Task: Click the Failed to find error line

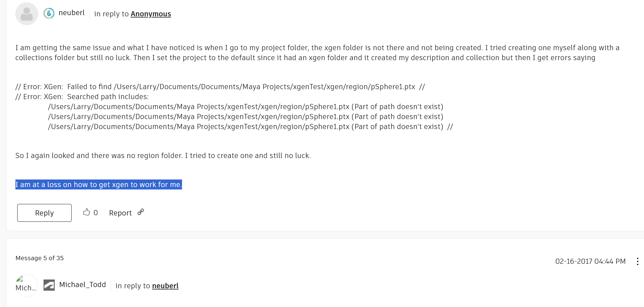Action: click(220, 87)
